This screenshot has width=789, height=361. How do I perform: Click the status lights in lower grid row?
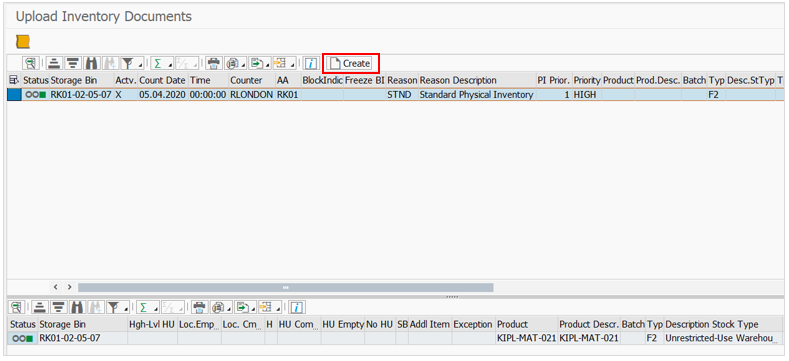click(22, 338)
